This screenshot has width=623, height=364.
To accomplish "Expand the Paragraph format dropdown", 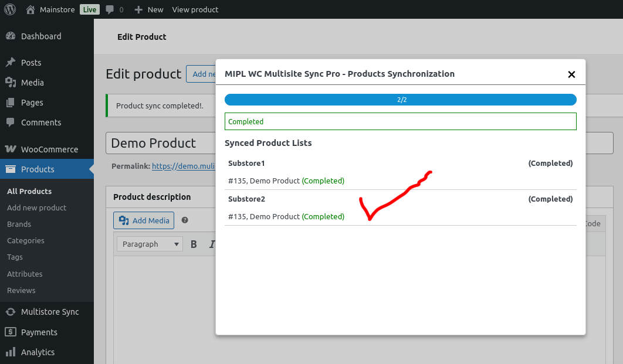I will click(x=150, y=244).
